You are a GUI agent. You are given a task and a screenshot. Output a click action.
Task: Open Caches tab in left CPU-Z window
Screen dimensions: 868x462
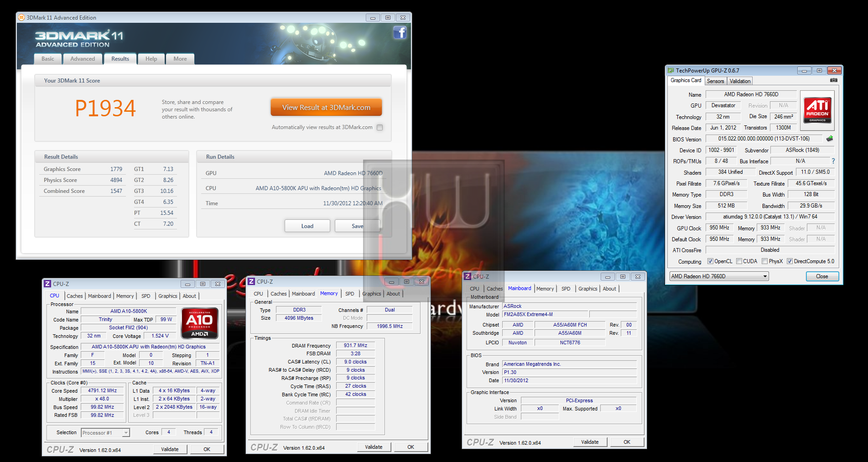click(75, 296)
